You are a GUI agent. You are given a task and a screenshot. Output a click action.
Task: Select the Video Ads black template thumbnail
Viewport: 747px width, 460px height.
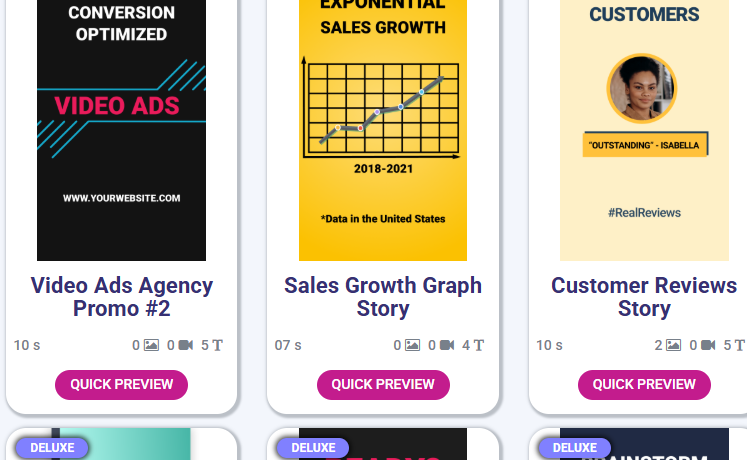pyautogui.click(x=121, y=130)
